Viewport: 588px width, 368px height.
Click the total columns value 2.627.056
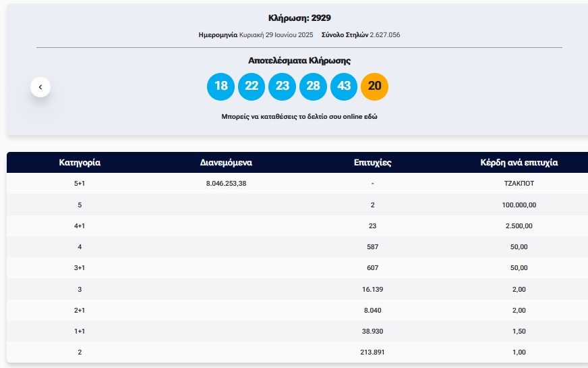coord(384,34)
